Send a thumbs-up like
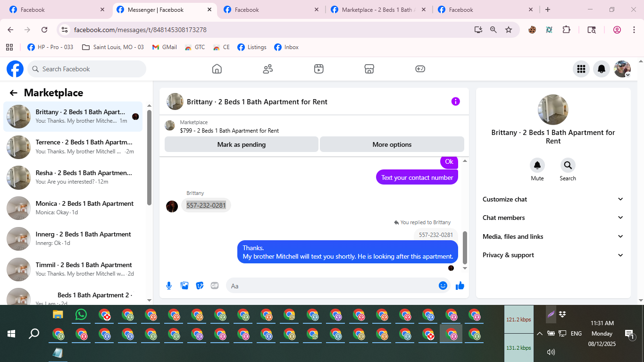 coord(460,286)
